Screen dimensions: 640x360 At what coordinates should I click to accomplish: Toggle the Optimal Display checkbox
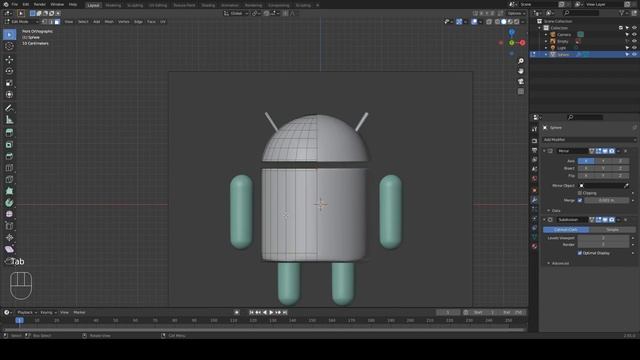pos(580,253)
